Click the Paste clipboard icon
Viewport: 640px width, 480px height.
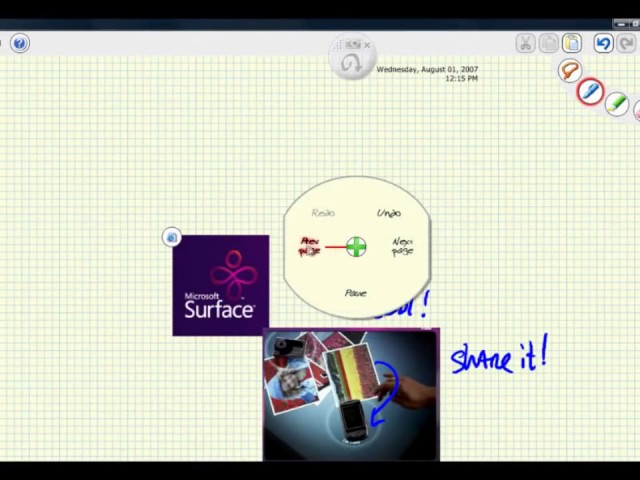[571, 43]
